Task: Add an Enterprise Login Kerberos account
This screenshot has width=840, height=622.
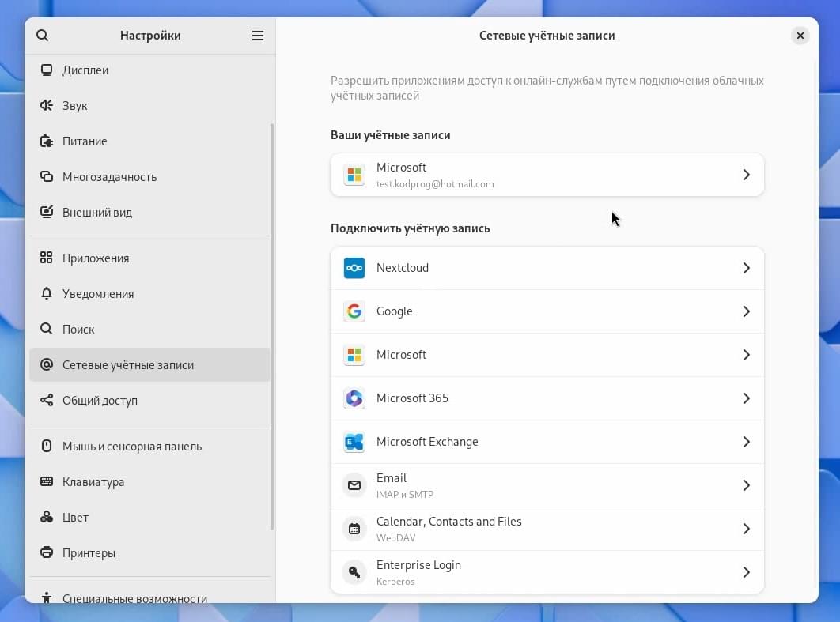Action: tap(547, 572)
